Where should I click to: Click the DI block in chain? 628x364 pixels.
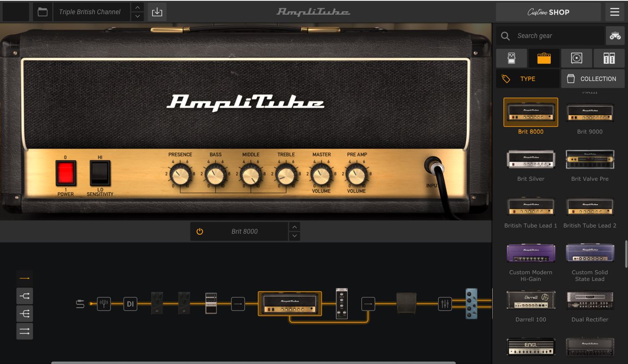coord(130,304)
